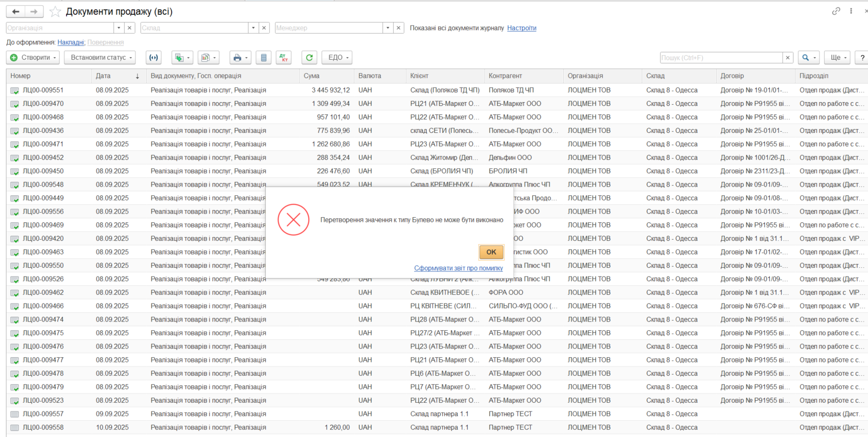
Task: Refresh the document list with the green arrow
Action: pos(309,58)
